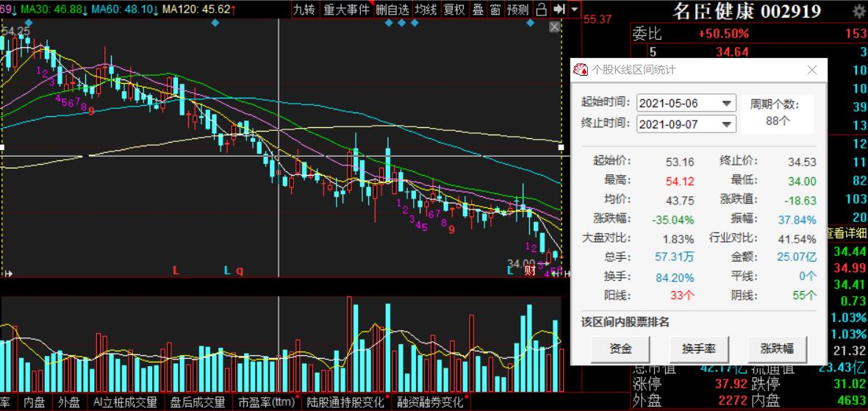Viewport: 868px width, 411px height.
Task: Toggle the 九转 indicator button
Action: (304, 9)
